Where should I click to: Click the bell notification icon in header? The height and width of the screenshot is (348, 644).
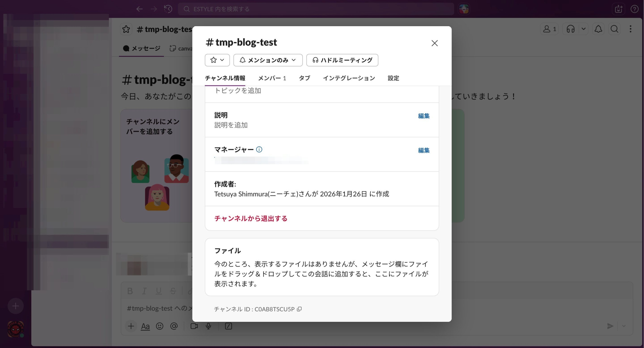click(x=598, y=29)
